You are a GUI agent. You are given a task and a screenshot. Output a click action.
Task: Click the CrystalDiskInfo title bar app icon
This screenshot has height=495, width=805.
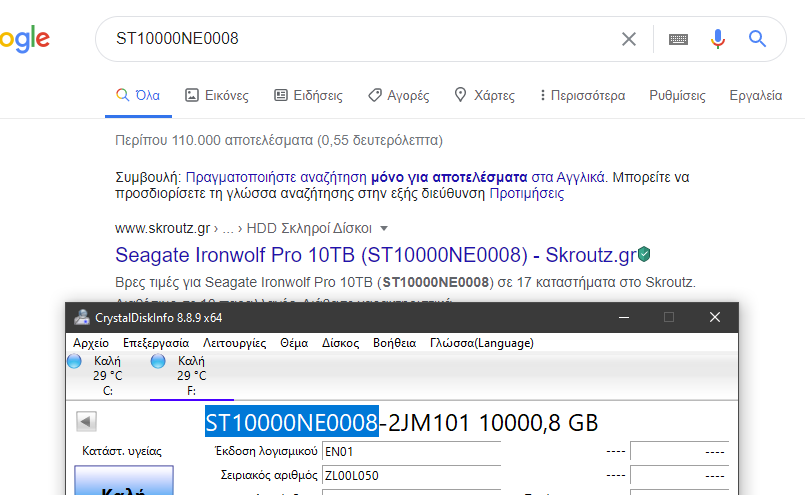82,318
